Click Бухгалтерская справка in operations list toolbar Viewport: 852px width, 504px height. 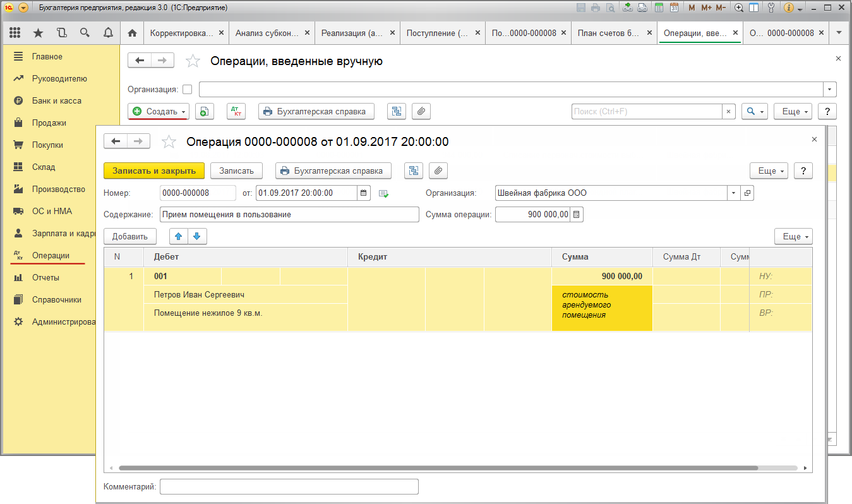[x=316, y=111]
